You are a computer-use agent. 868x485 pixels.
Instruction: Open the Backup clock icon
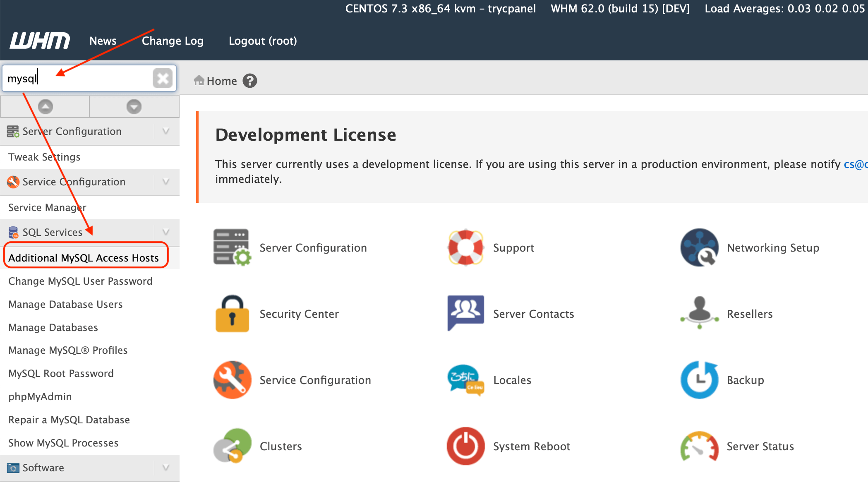pos(699,380)
